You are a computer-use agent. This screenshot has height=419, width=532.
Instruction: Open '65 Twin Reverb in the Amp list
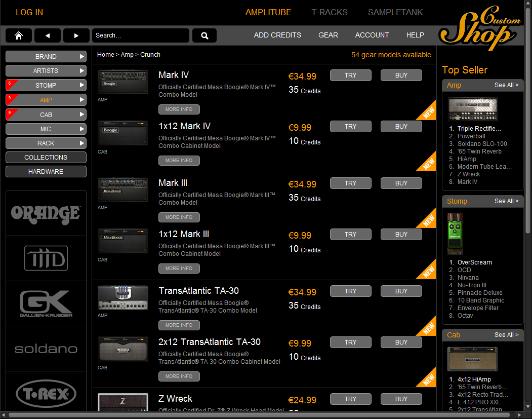pyautogui.click(x=479, y=151)
